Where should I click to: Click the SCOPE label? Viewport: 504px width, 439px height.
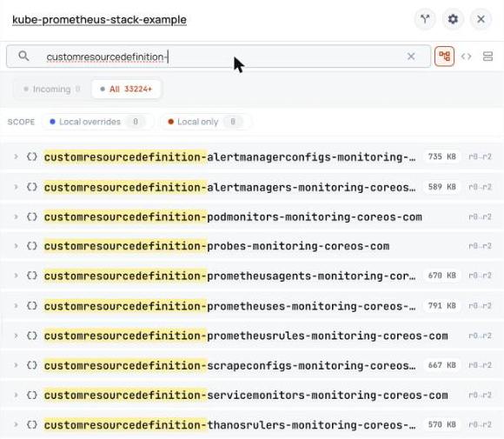[21, 122]
